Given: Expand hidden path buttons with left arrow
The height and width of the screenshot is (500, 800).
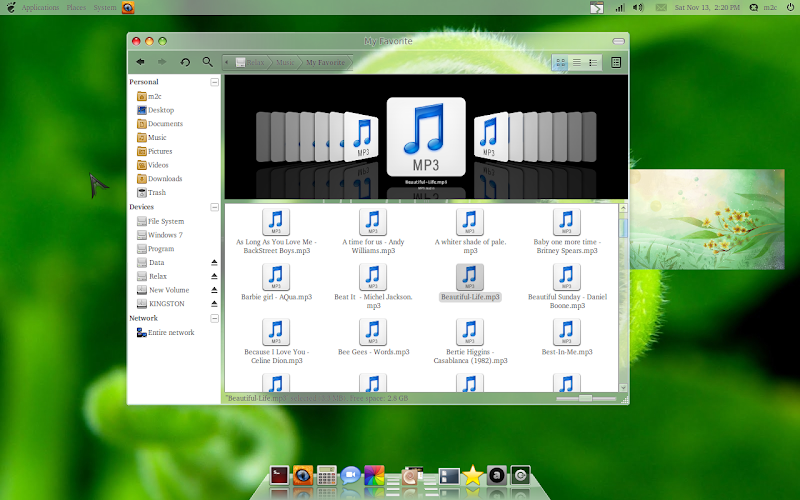Looking at the screenshot, I should 227,62.
